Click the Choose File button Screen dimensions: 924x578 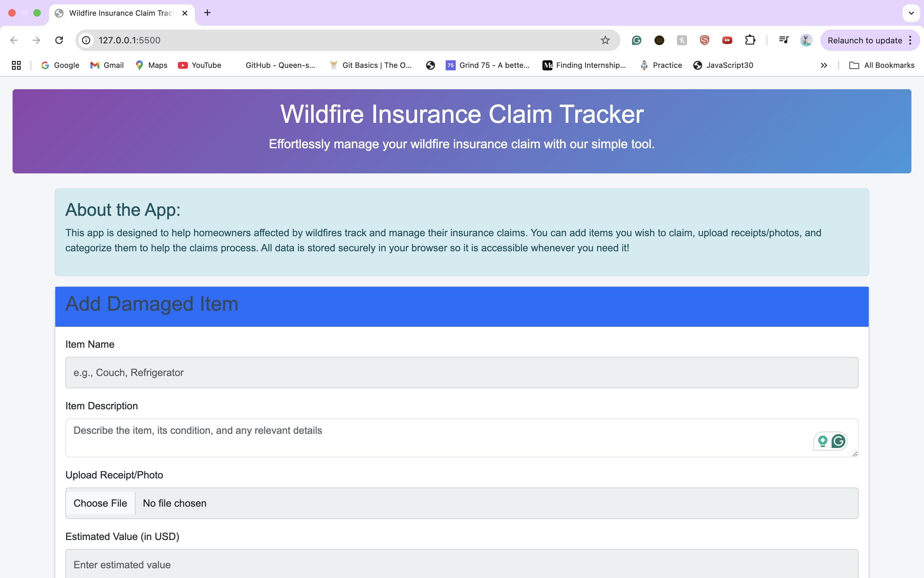coord(100,503)
